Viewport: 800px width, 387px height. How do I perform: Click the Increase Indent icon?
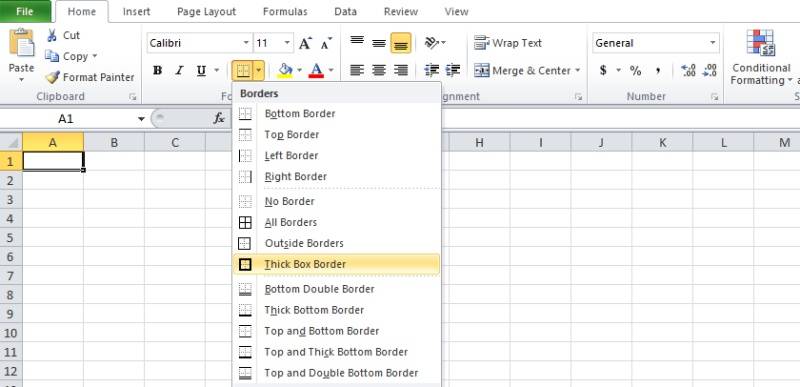453,70
